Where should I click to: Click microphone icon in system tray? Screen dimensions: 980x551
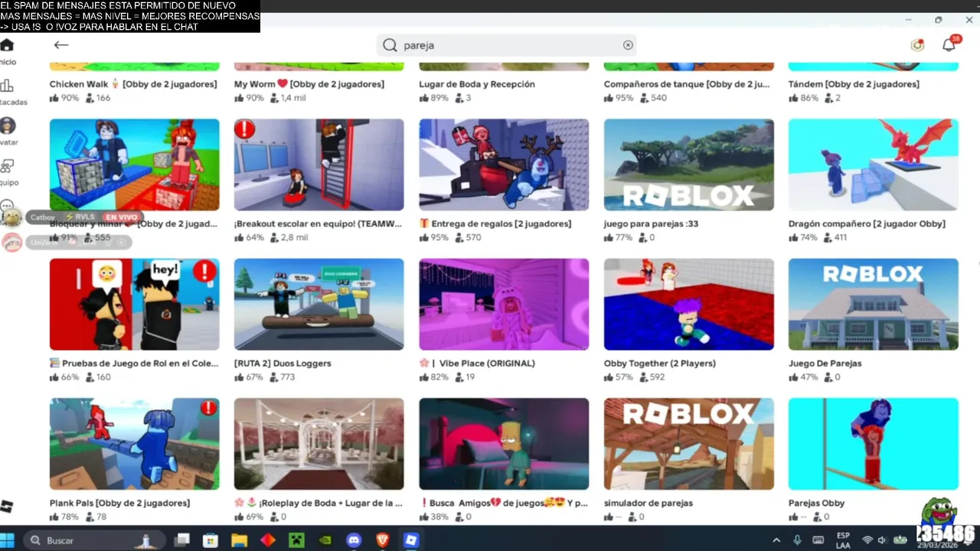[797, 540]
